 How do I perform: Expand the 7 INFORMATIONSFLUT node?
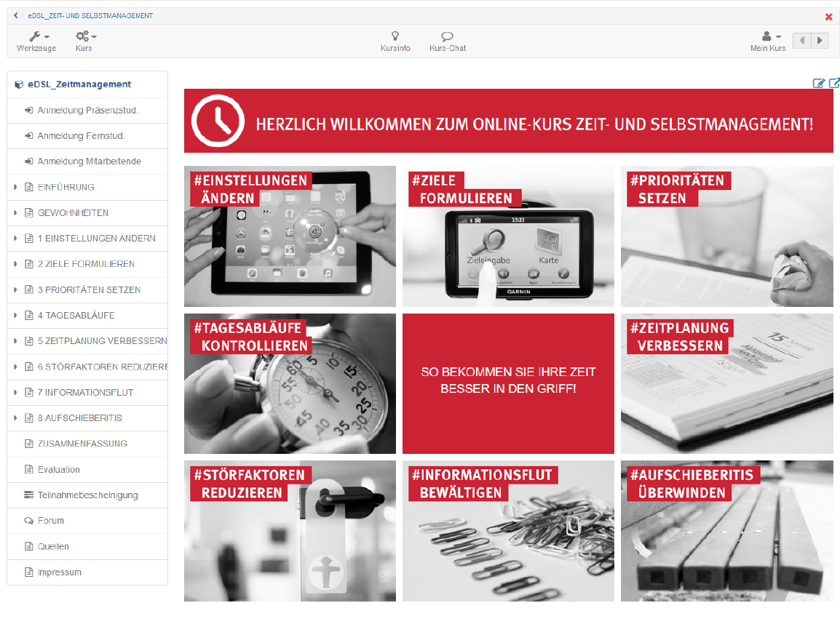[x=15, y=393]
